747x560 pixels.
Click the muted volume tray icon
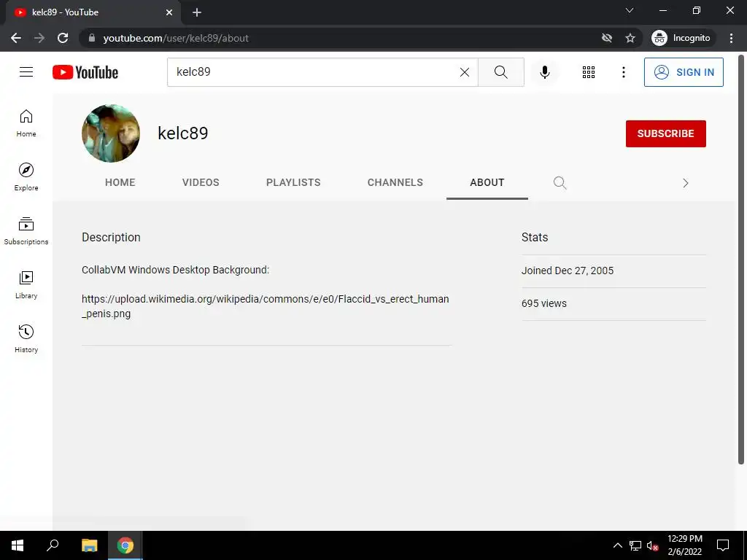click(x=653, y=545)
